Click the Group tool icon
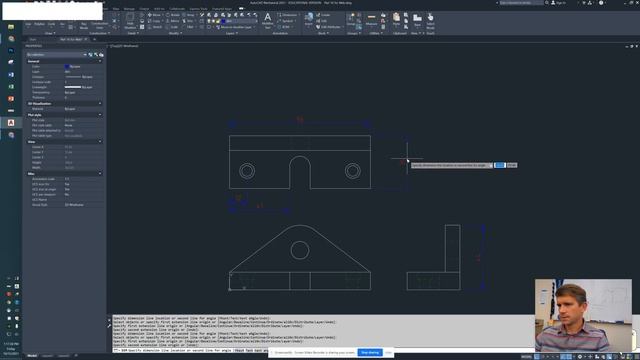The width and height of the screenshot is (640, 360). (x=351, y=19)
